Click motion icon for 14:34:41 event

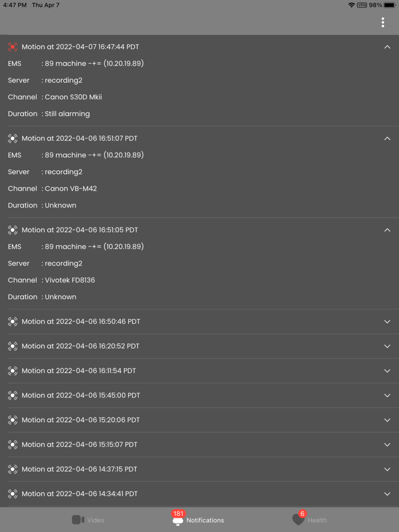13,494
